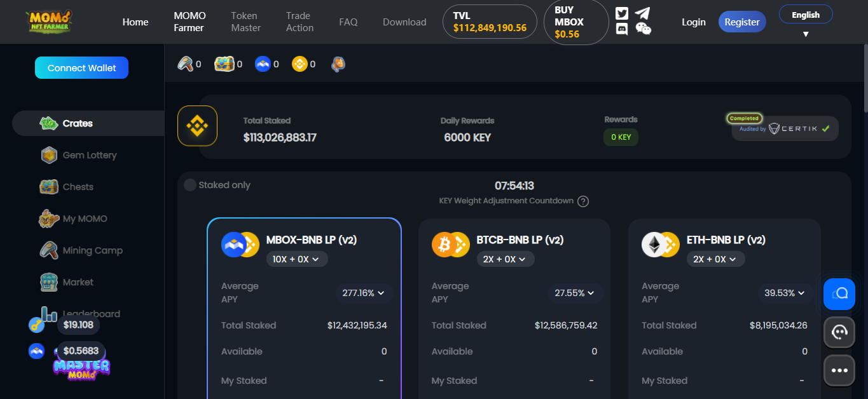The width and height of the screenshot is (868, 399).
Task: Click the BUY MBOX price button
Action: [577, 22]
